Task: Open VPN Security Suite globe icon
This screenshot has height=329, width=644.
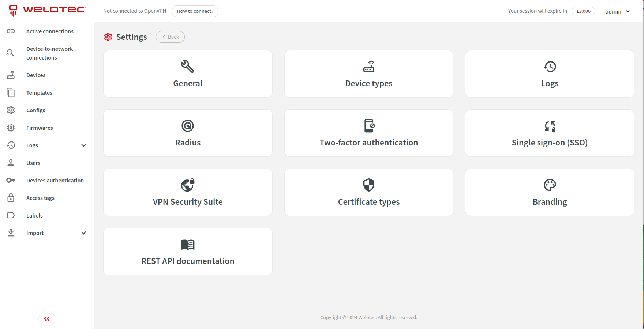Action: coord(188,185)
